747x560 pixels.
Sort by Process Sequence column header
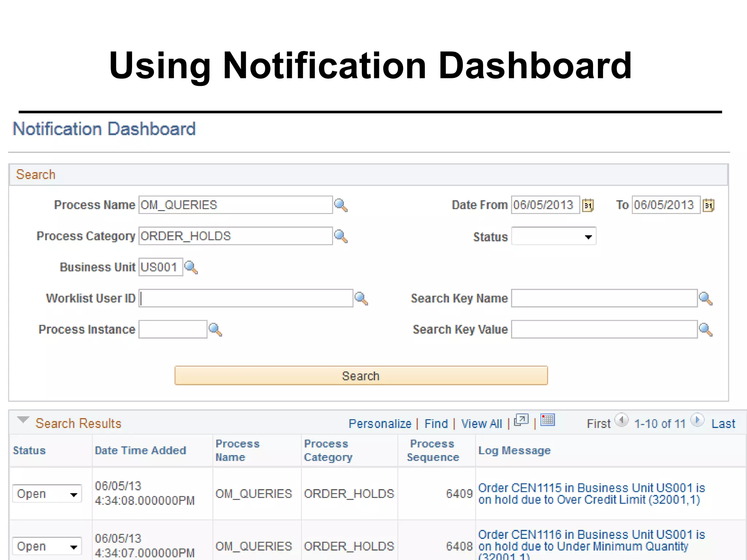(433, 450)
